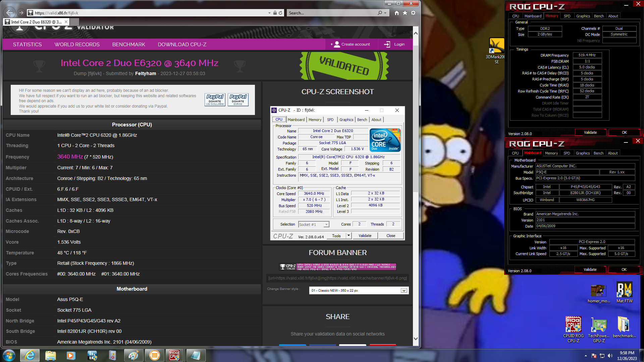Image resolution: width=644 pixels, height=362 pixels.
Task: Select About tab in Memory CPU-Z window
Action: [x=613, y=16]
